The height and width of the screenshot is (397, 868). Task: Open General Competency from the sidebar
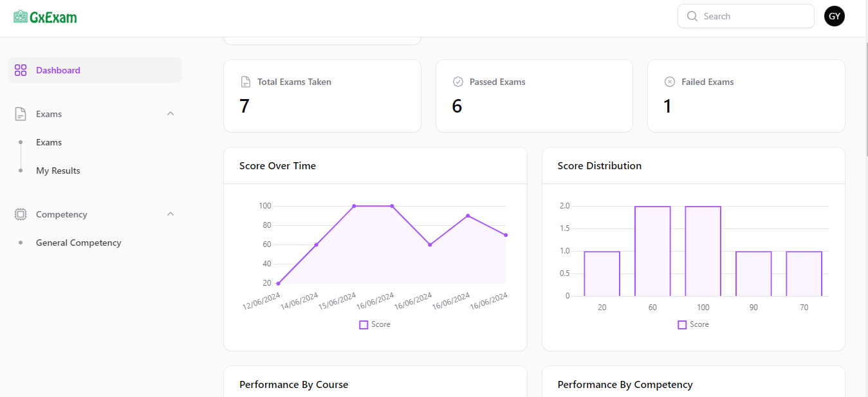pyautogui.click(x=78, y=243)
